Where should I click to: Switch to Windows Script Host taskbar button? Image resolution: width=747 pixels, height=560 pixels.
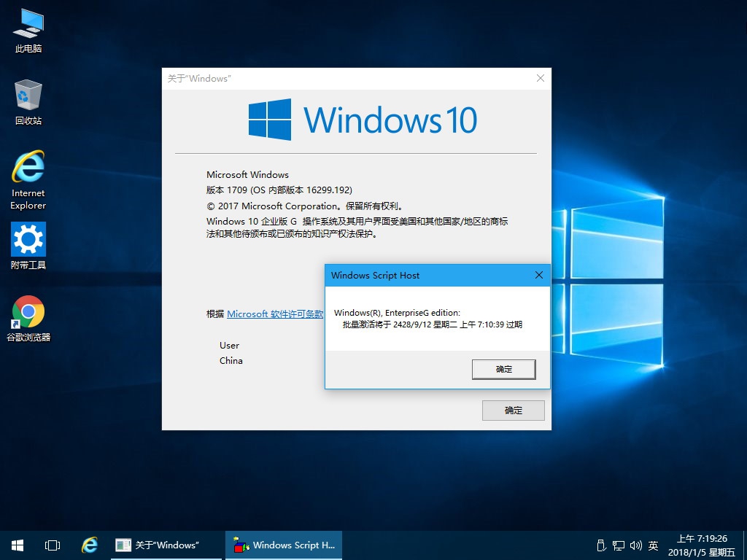point(284,545)
